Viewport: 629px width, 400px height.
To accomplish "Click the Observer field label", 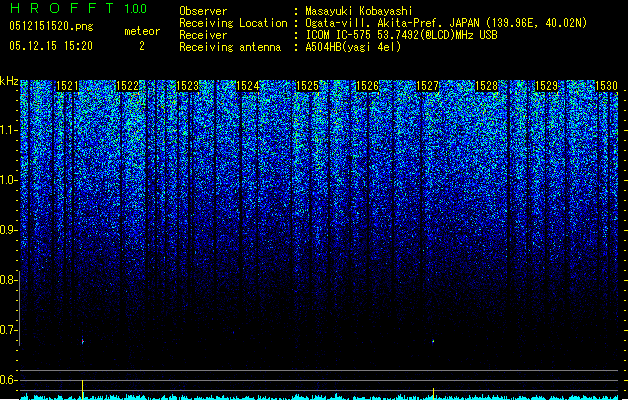I will click(x=203, y=11).
